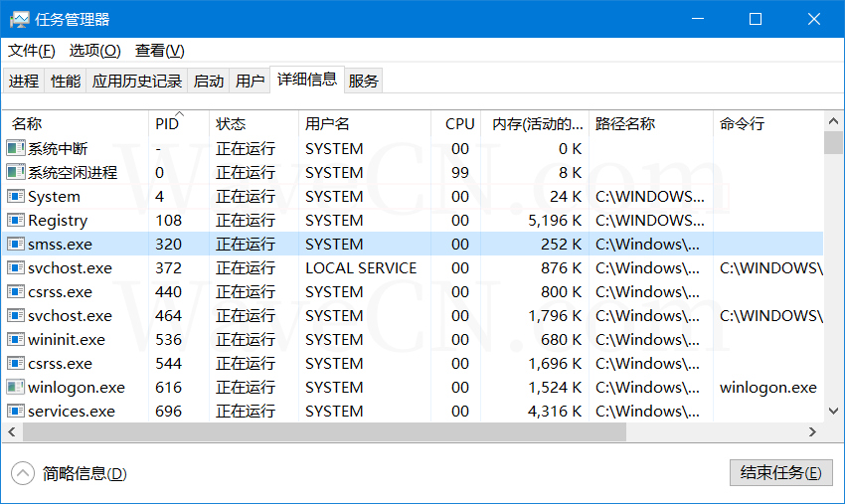Open the 选项(O) menu

94,51
